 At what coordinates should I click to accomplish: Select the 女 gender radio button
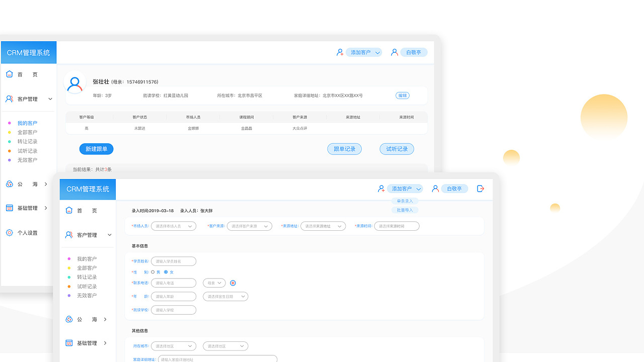click(166, 272)
